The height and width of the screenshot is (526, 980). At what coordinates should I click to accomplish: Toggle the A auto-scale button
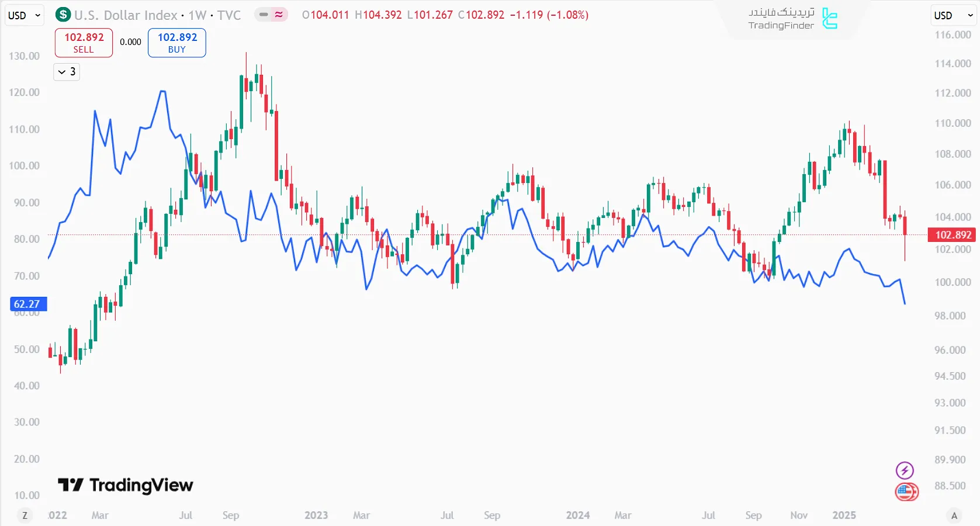[954, 515]
